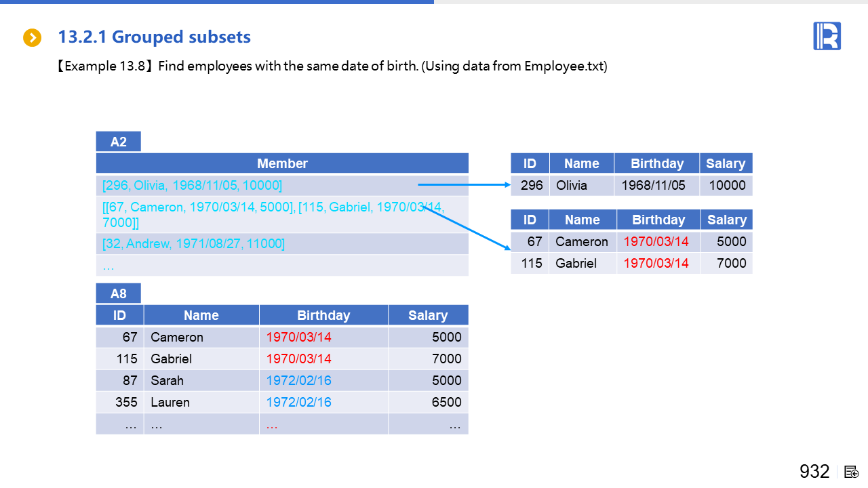Click the blue R logo icon

pos(827,36)
